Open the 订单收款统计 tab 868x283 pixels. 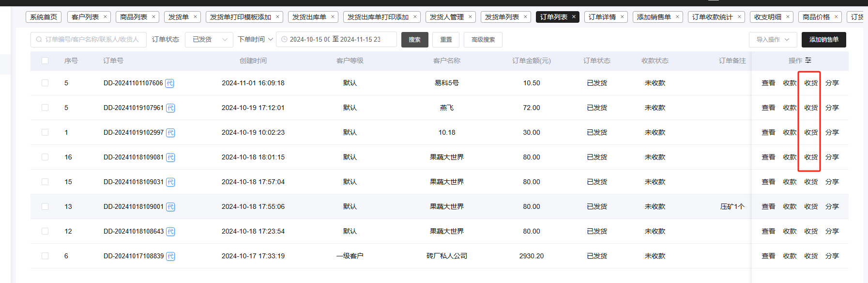coord(712,17)
